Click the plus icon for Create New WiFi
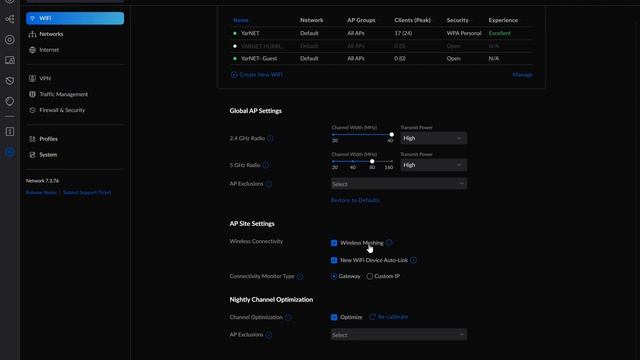The image size is (640, 360). pos(234,75)
